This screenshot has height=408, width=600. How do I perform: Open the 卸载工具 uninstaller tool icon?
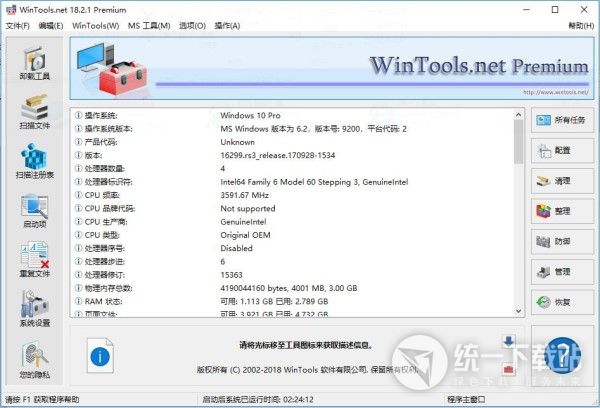point(35,63)
